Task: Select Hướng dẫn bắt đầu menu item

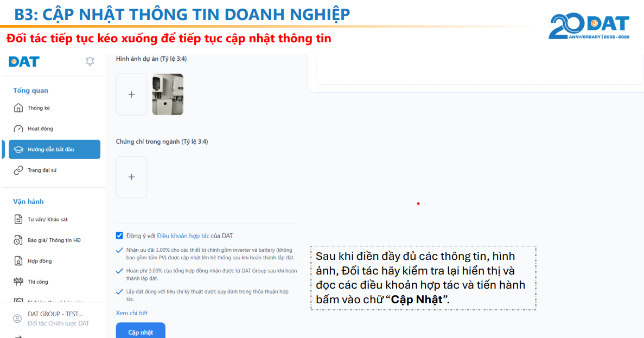Action: pyautogui.click(x=54, y=150)
